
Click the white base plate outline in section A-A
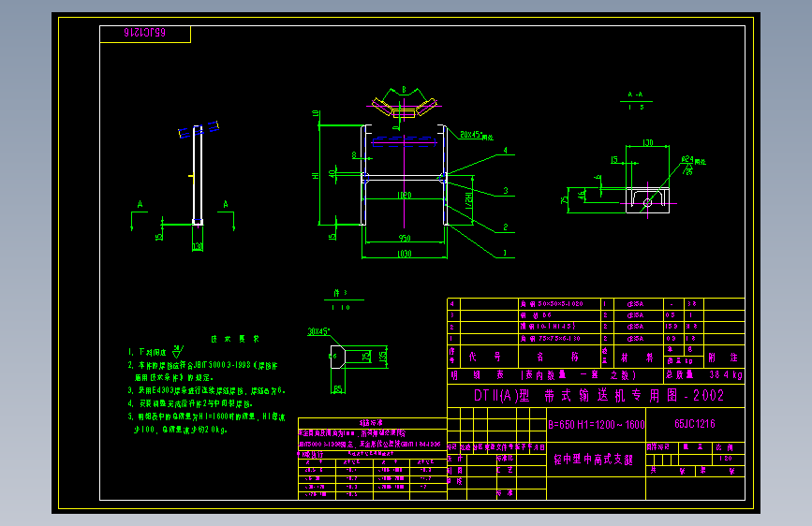pos(647,200)
